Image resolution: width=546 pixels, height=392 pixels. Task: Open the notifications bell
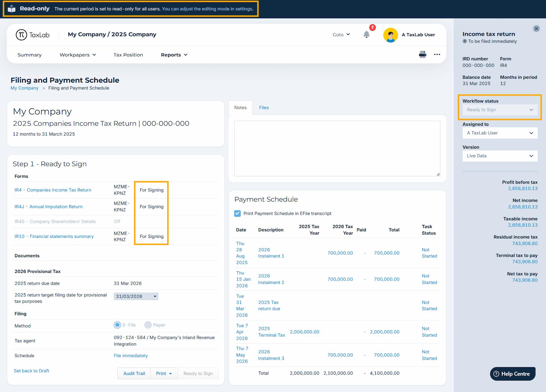pos(366,35)
